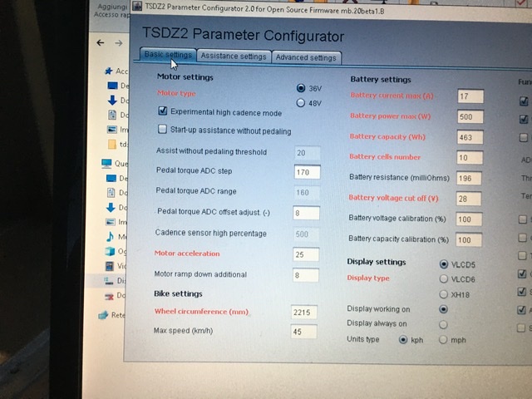The image size is (532, 399).
Task: Click Motor ramp down additional field
Action: click(305, 275)
